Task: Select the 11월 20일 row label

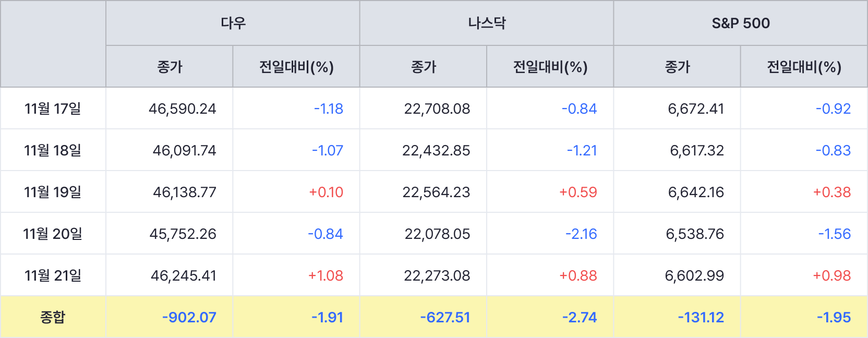Action: point(53,234)
